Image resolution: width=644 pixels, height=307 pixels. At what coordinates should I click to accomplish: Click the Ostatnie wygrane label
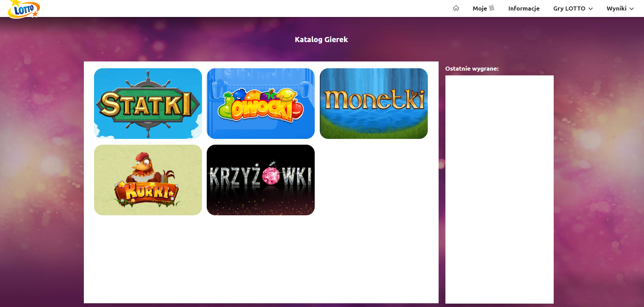[472, 69]
